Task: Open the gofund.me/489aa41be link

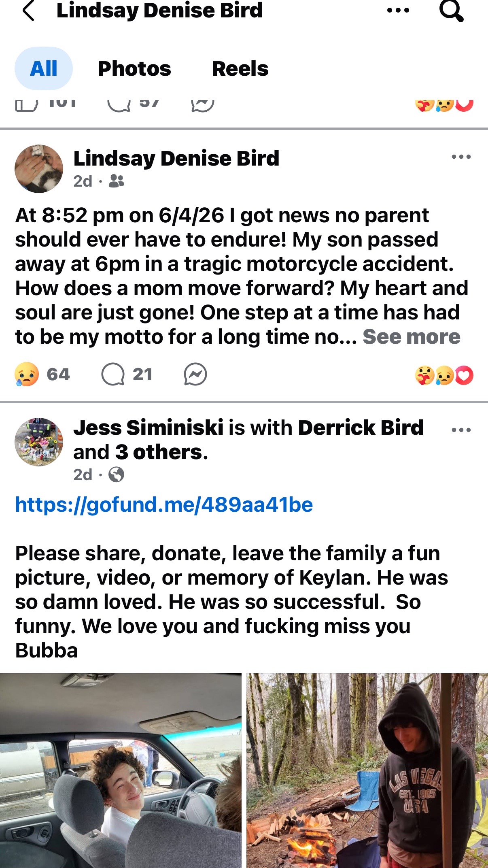Action: 164,505
